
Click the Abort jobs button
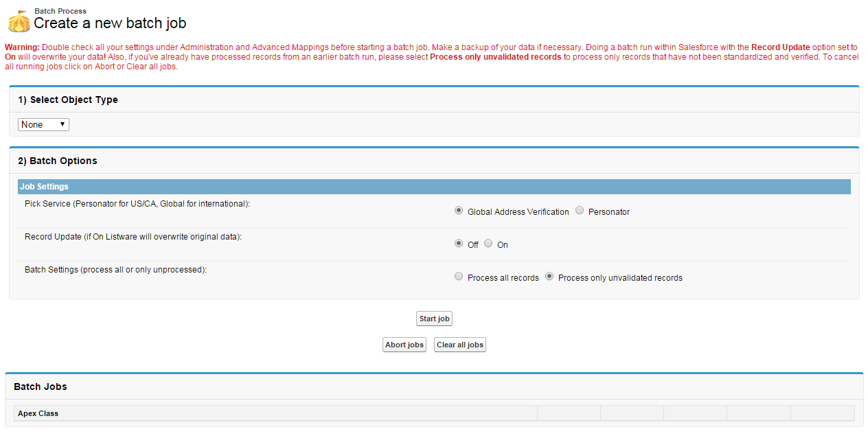tap(404, 345)
